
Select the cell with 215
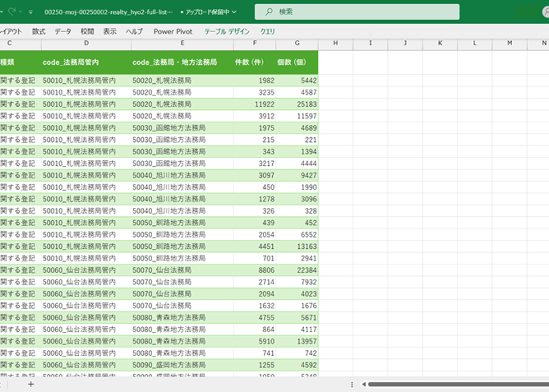coord(254,140)
